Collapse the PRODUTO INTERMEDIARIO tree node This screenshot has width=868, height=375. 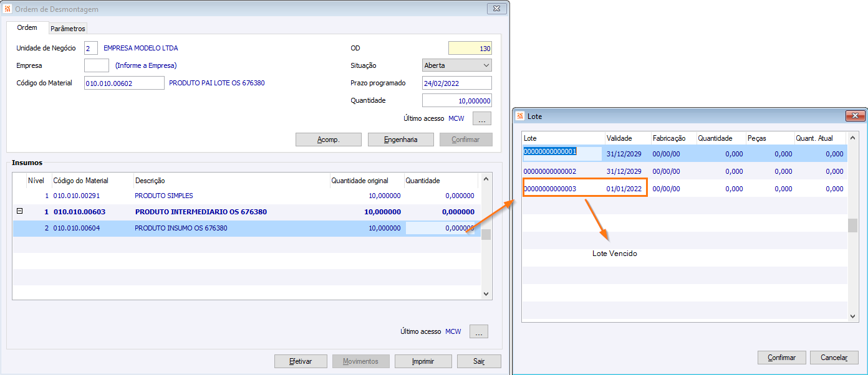pyautogui.click(x=19, y=211)
